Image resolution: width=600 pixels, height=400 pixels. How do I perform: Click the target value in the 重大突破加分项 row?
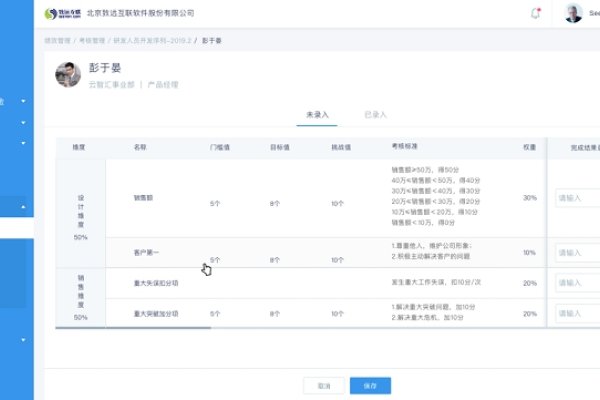tap(275, 314)
